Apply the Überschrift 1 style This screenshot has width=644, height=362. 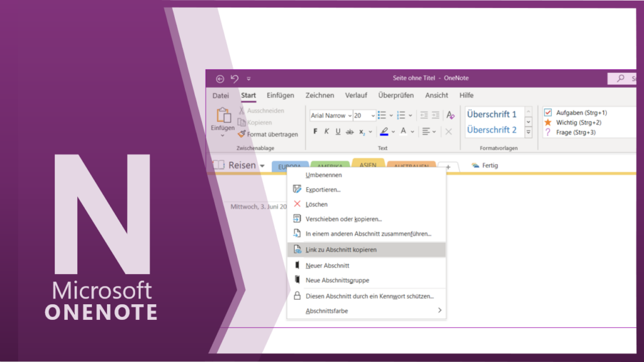492,114
